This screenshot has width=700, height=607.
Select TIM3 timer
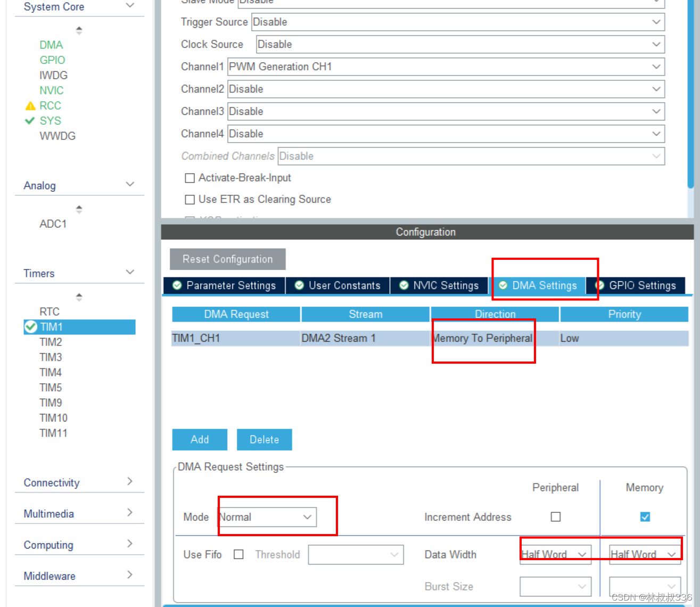[51, 357]
